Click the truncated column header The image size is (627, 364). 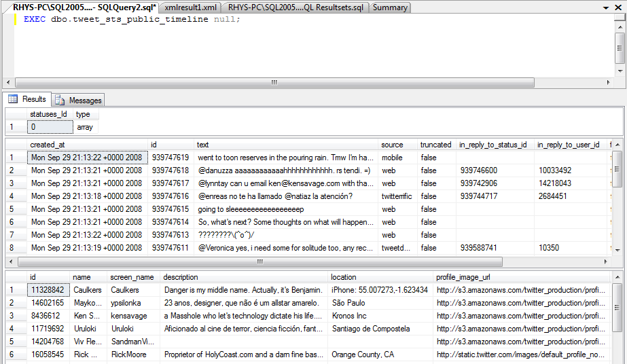[436, 145]
